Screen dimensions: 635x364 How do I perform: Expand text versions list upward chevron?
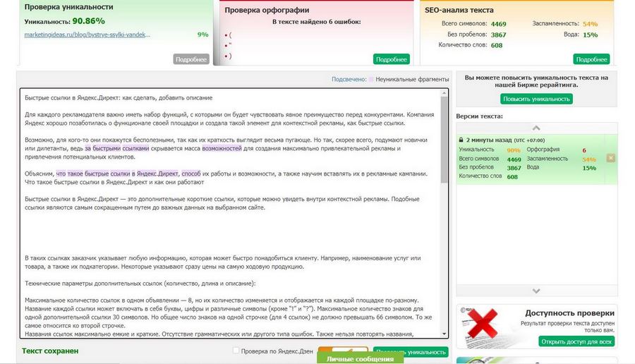[536, 128]
